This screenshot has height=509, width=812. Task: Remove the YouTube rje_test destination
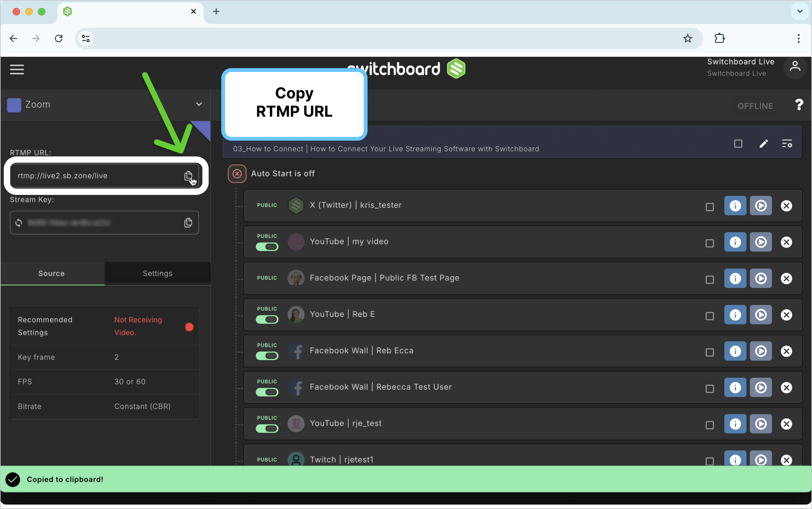(x=786, y=424)
